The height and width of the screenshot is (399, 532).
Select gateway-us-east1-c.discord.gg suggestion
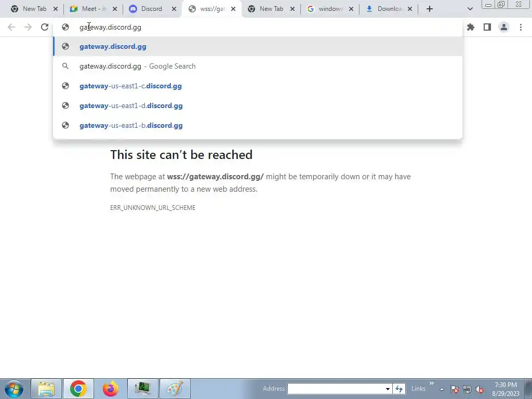[258, 86]
